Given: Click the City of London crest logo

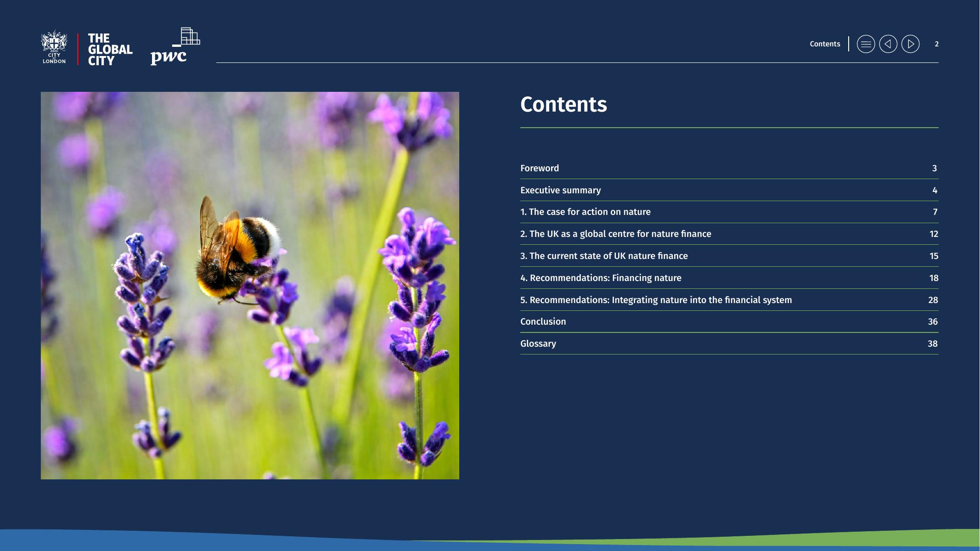Looking at the screenshot, I should (54, 47).
